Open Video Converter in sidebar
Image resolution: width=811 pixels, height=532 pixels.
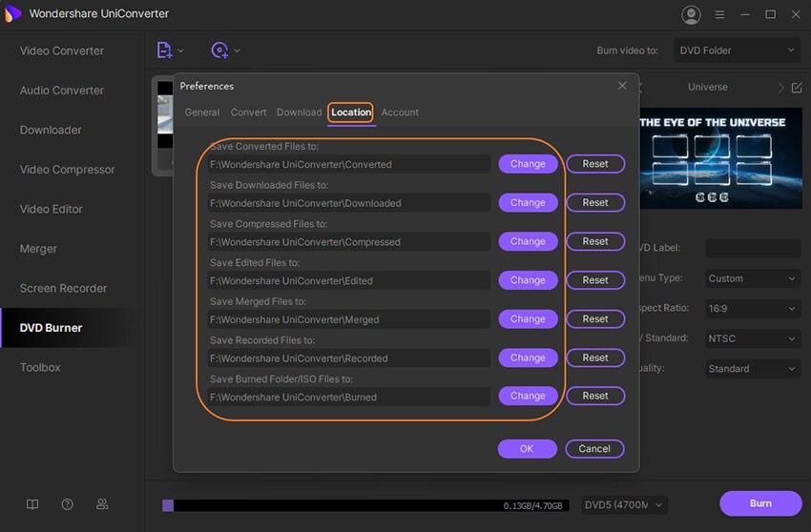coord(62,51)
